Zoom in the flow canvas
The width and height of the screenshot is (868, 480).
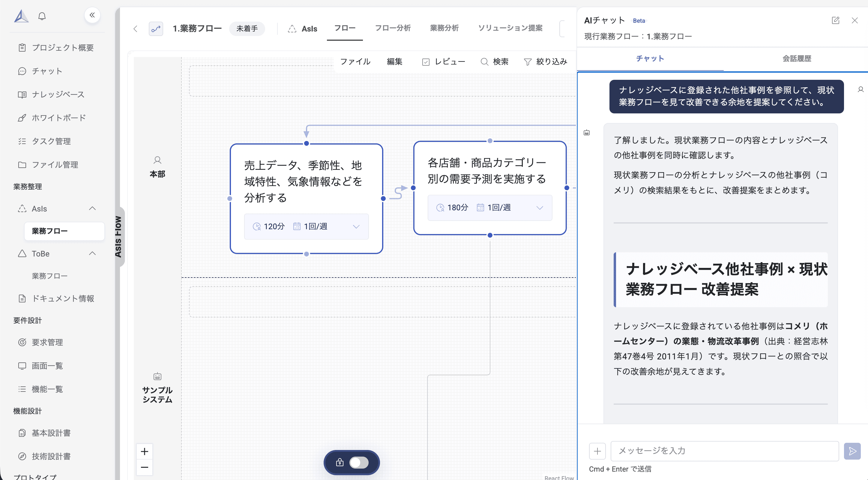click(x=145, y=451)
